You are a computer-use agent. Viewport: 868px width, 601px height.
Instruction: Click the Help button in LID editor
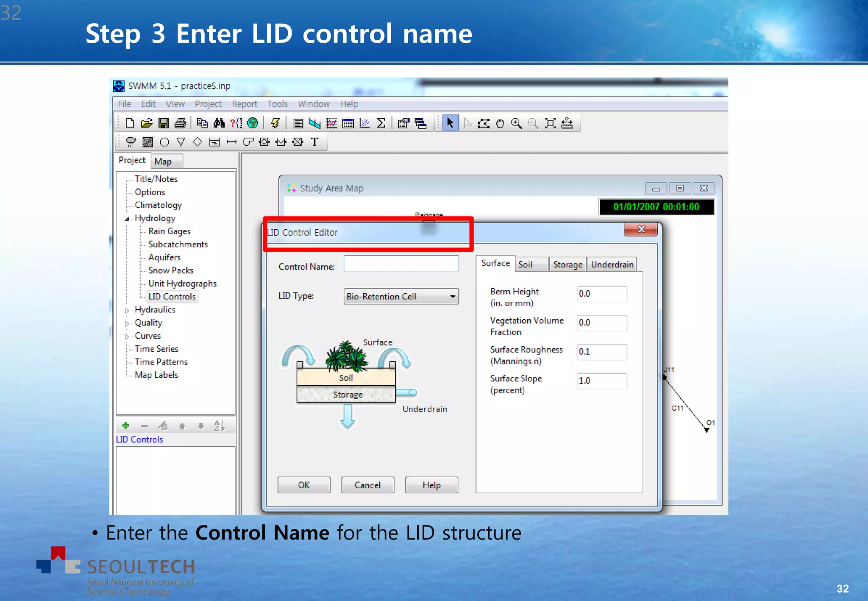click(431, 485)
